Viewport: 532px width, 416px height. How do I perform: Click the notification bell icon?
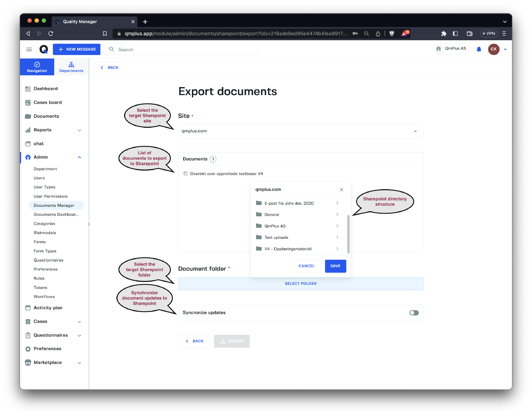[x=479, y=49]
